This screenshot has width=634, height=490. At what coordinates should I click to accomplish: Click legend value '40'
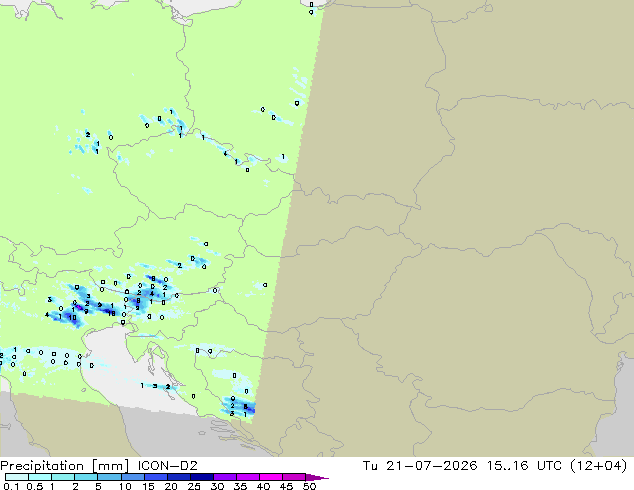[x=263, y=486]
